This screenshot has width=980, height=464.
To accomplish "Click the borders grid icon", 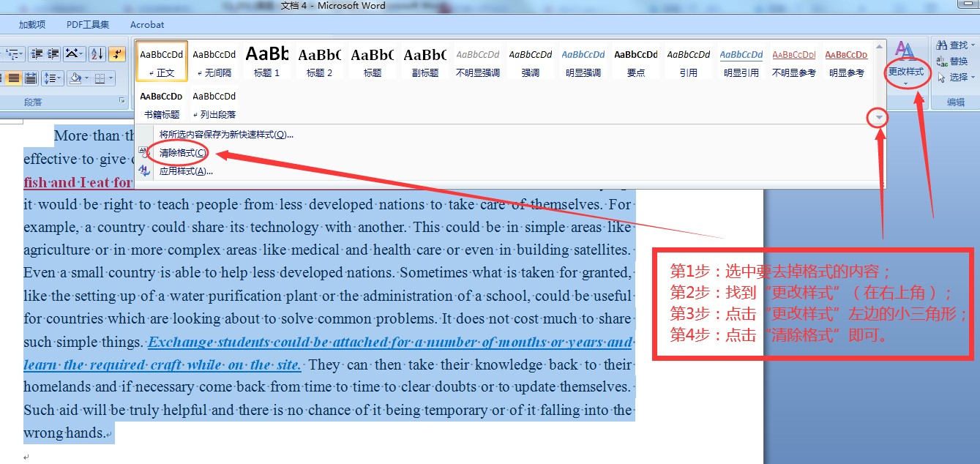I will click(100, 78).
